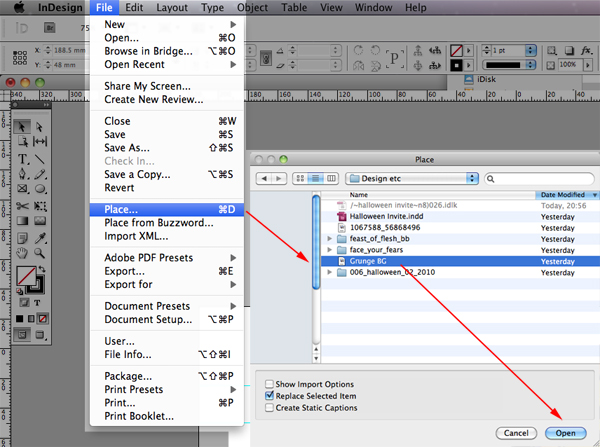600x447 pixels.
Task: Select the Type tool
Action: point(22,158)
